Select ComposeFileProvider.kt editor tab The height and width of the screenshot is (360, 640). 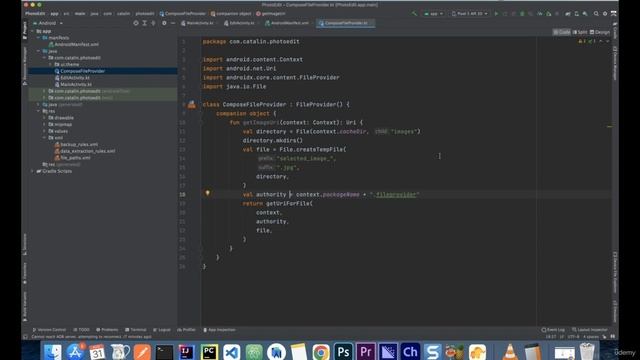point(345,23)
